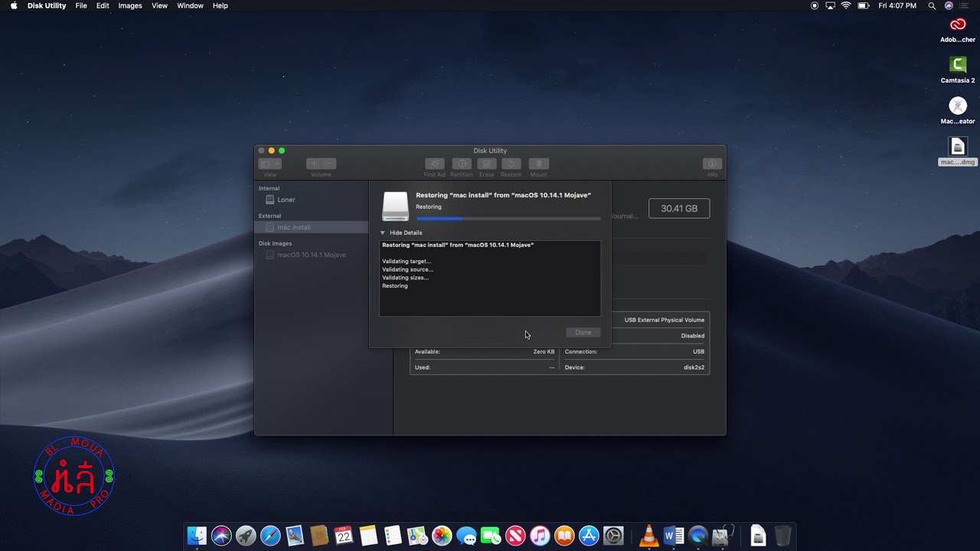
Task: Click the 'Validating source...' log line
Action: (x=407, y=269)
